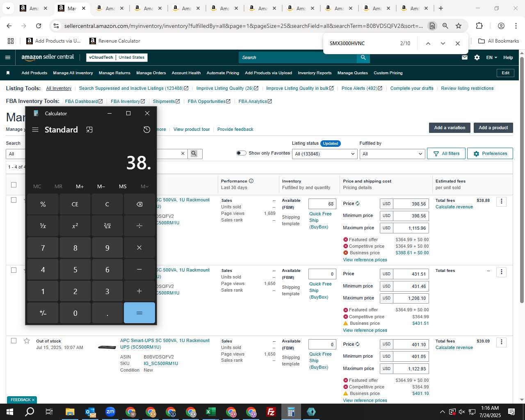The width and height of the screenshot is (525, 420).
Task: Open Inventory Reports menu item
Action: pyautogui.click(x=315, y=73)
